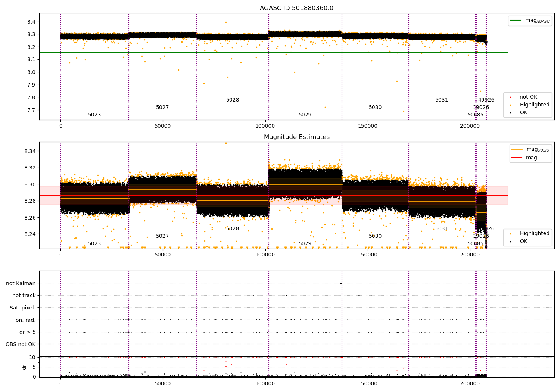Click the "not Kalman" row label

tap(21, 284)
